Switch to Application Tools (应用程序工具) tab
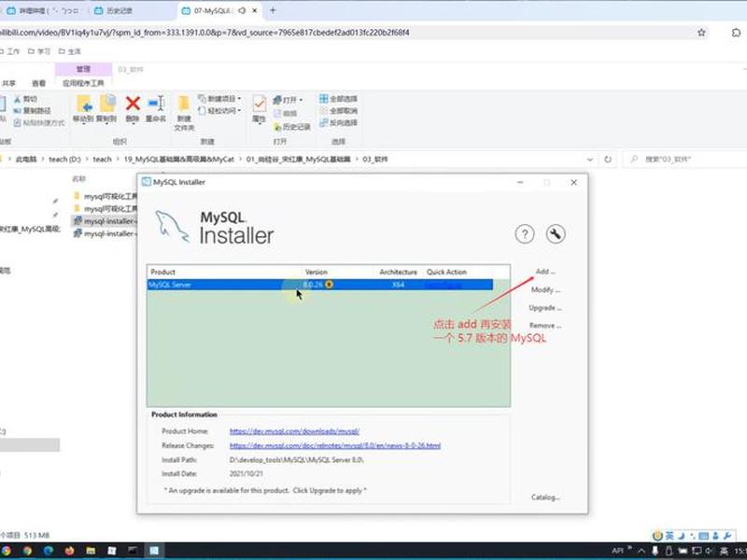The image size is (747, 560). (x=83, y=83)
